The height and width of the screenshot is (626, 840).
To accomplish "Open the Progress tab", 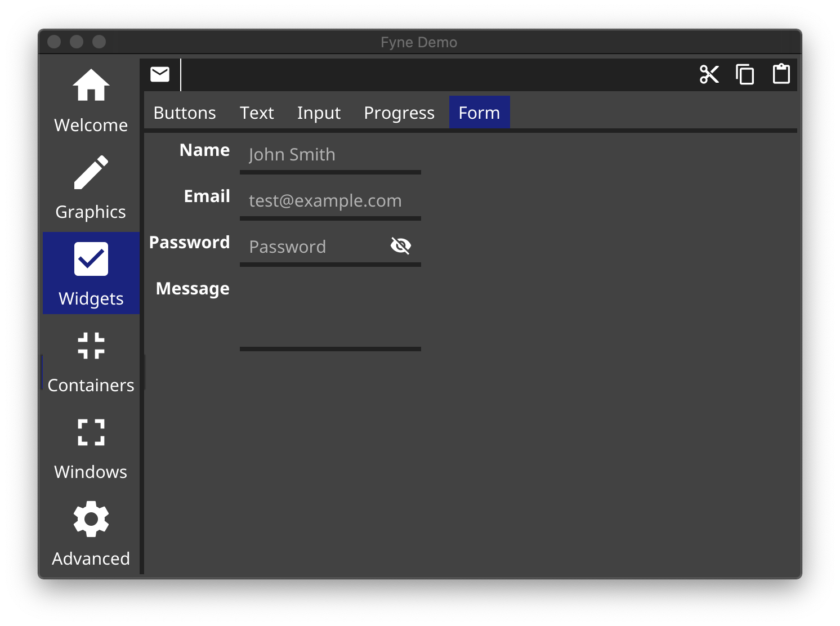I will [399, 112].
